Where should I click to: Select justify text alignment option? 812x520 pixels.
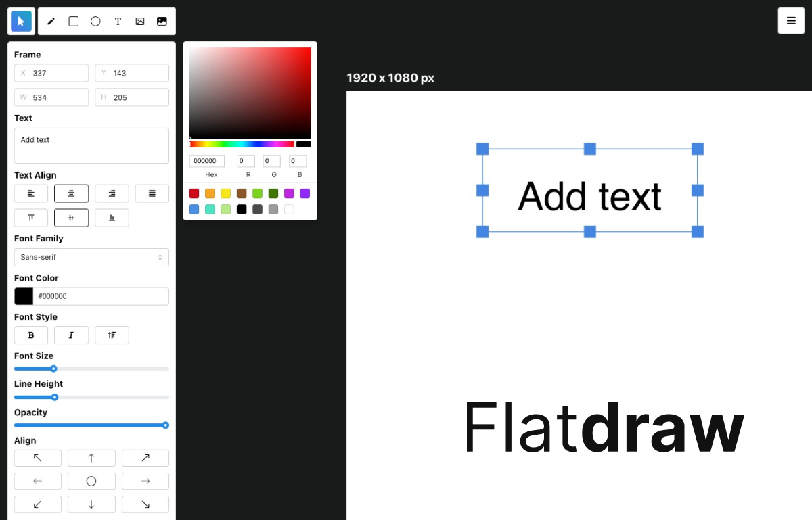click(x=152, y=193)
